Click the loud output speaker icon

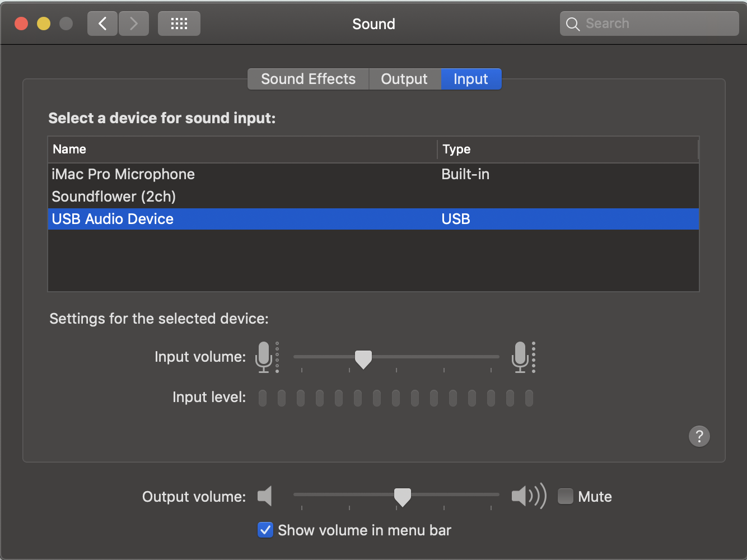pyautogui.click(x=528, y=496)
